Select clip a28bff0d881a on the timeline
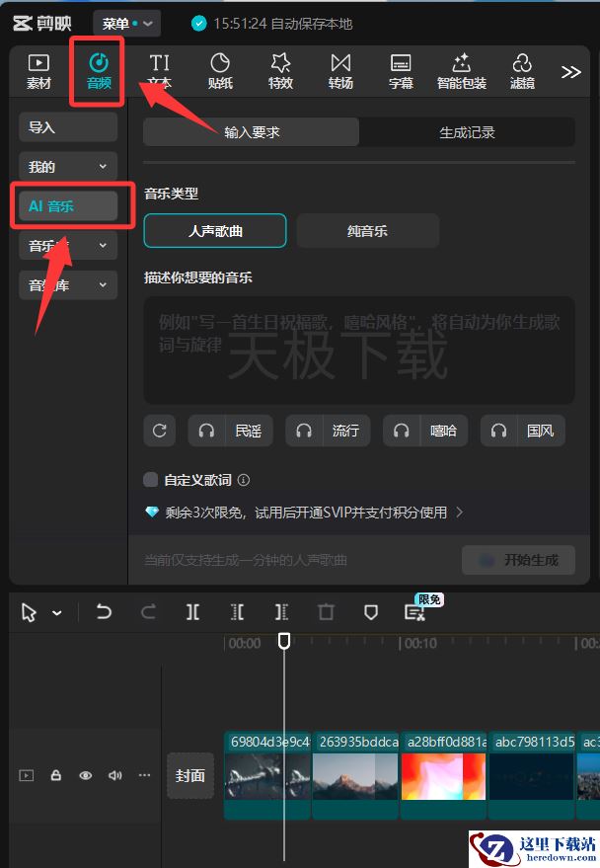 [x=443, y=775]
